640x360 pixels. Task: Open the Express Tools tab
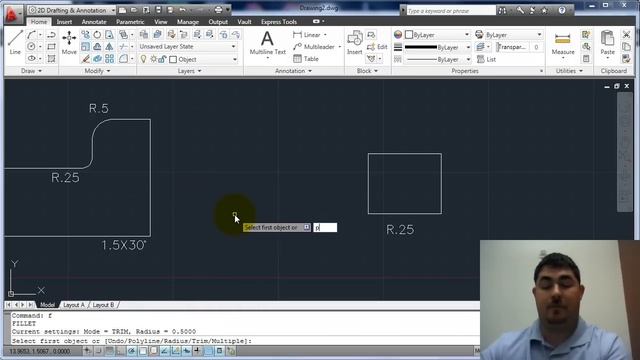pyautogui.click(x=279, y=22)
